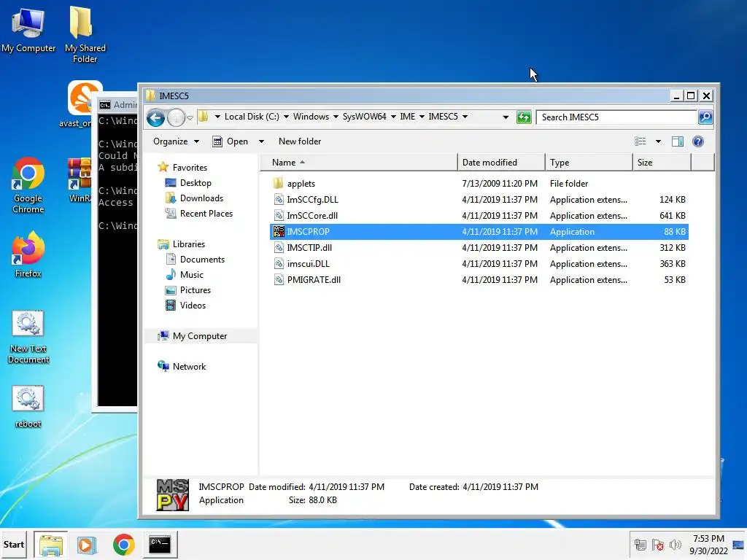Click the SysWOW64 breadcrumb segment

coord(365,117)
